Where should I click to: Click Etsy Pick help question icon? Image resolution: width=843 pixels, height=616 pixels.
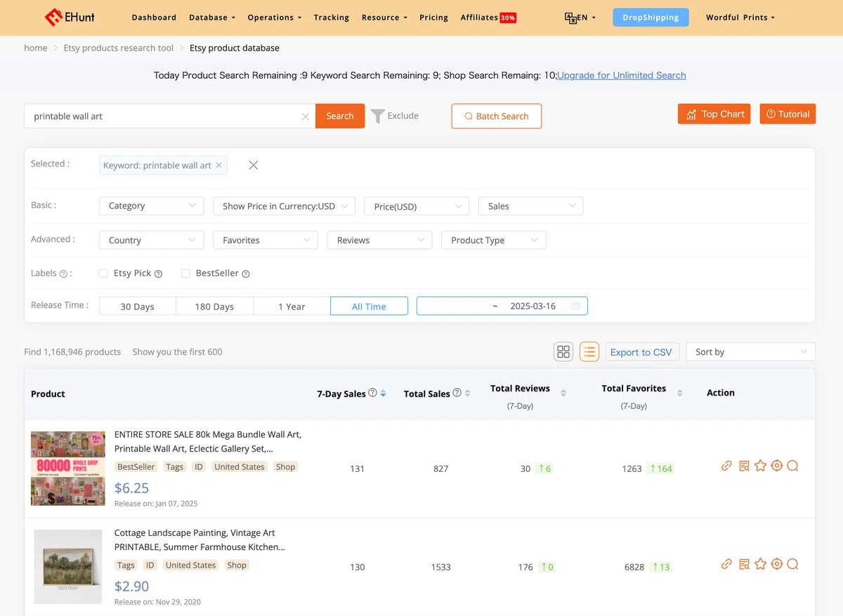click(158, 274)
